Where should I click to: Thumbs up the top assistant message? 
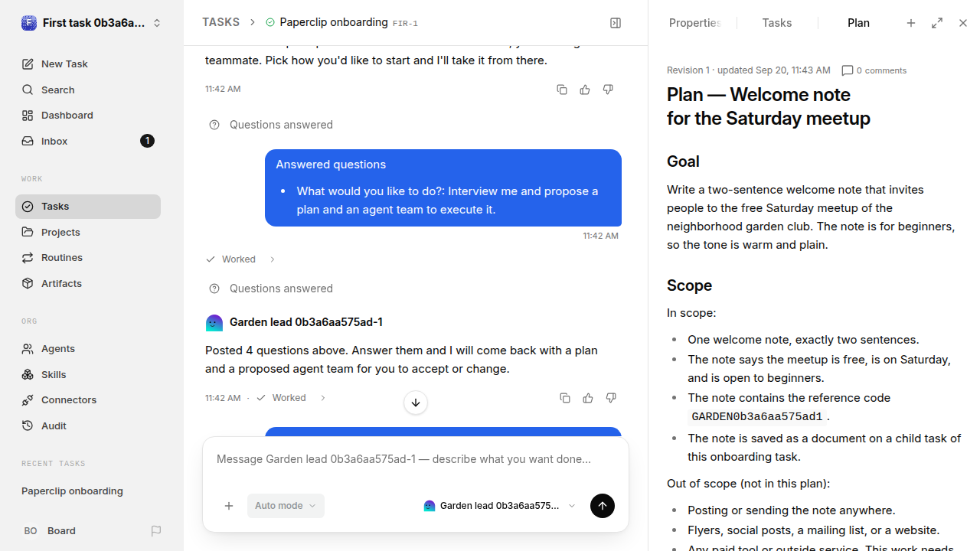[x=585, y=90]
